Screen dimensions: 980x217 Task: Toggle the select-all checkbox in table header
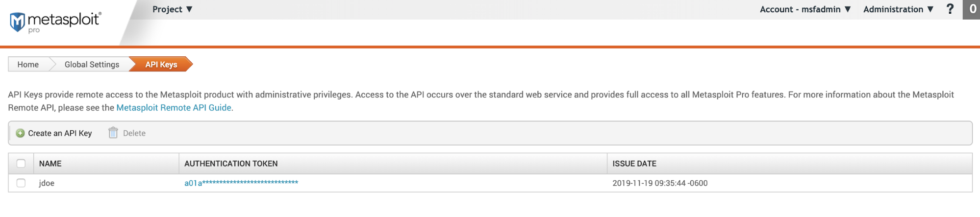21,164
